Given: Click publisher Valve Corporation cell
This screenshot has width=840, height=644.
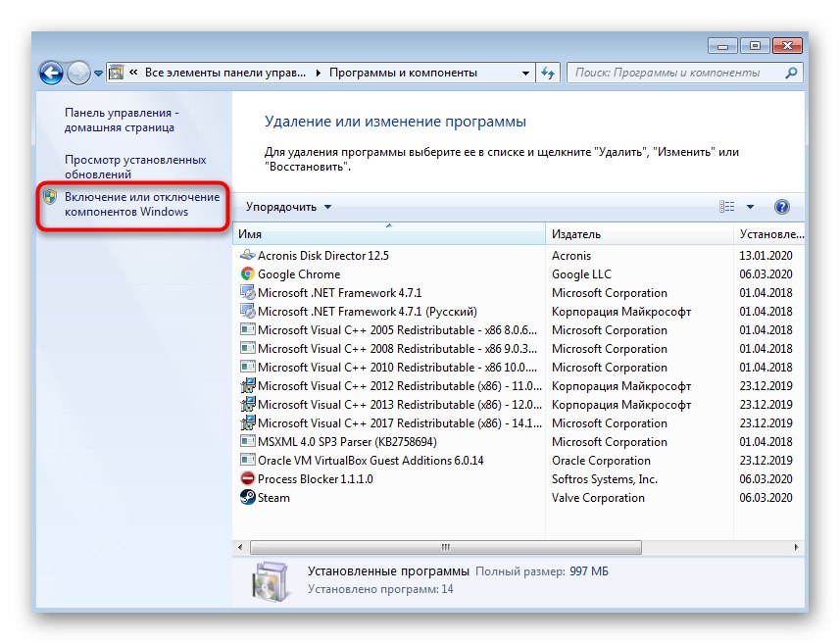Looking at the screenshot, I should [599, 498].
